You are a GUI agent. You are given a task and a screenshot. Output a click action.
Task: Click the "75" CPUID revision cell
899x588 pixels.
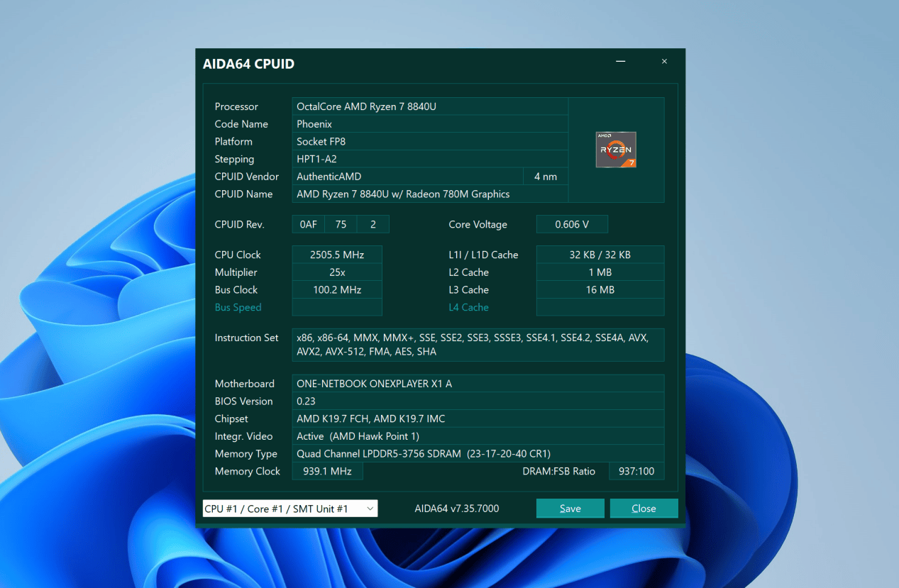(x=341, y=224)
